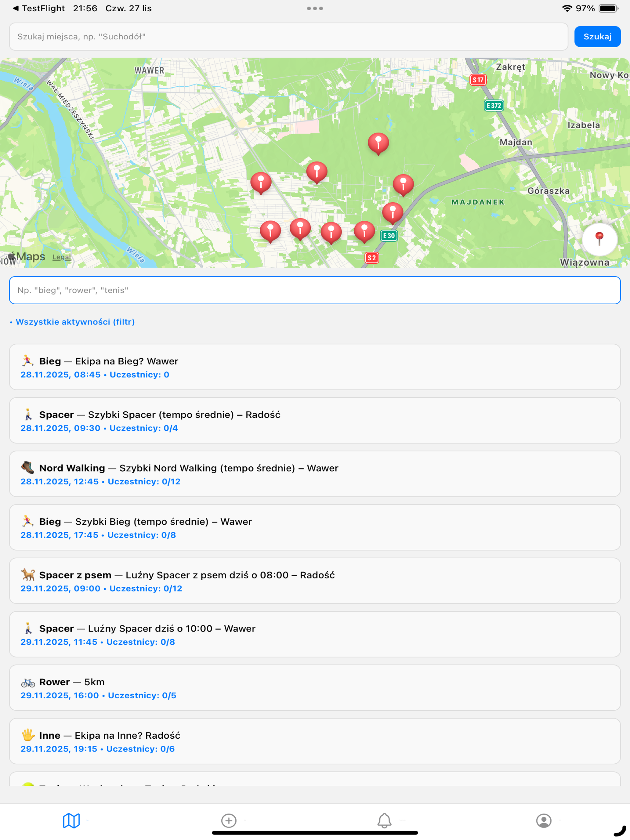Image resolution: width=630 pixels, height=840 pixels.
Task: Open the Rower 5km activity
Action: point(315,688)
